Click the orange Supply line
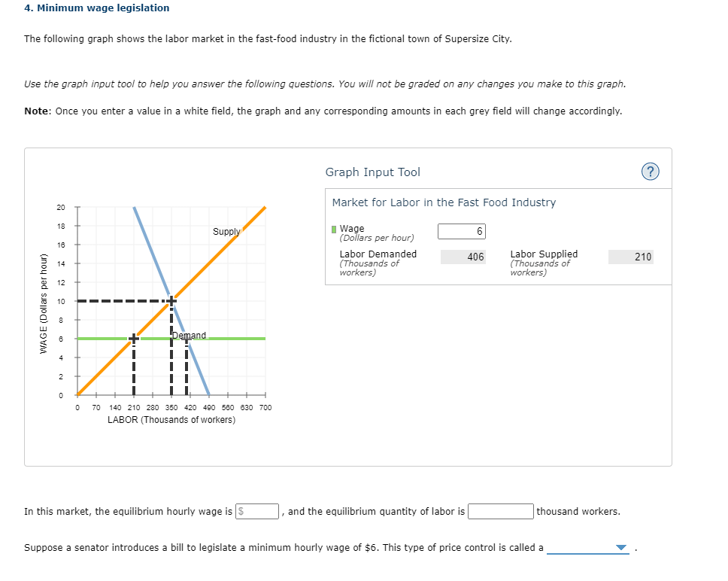Image resolution: width=728 pixels, height=581 pixels. [x=218, y=254]
